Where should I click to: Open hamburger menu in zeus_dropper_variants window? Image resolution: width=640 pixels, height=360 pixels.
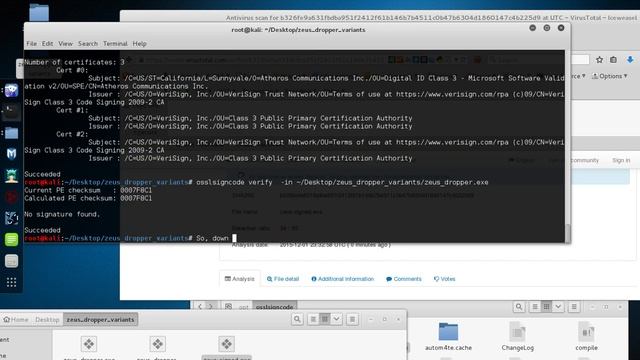[352, 319]
